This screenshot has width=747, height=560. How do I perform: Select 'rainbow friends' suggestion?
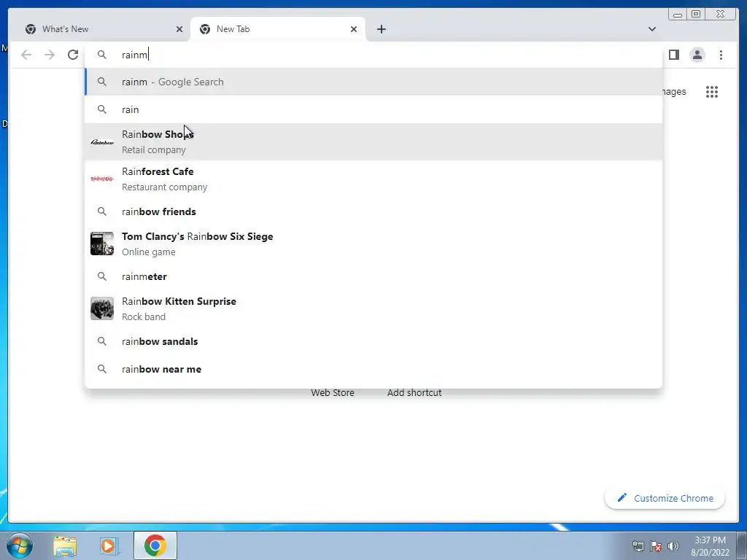coord(373,211)
